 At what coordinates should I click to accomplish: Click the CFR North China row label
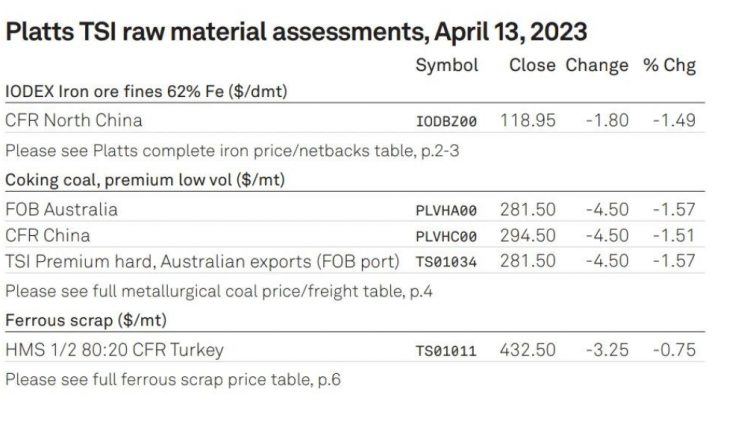pyautogui.click(x=74, y=120)
